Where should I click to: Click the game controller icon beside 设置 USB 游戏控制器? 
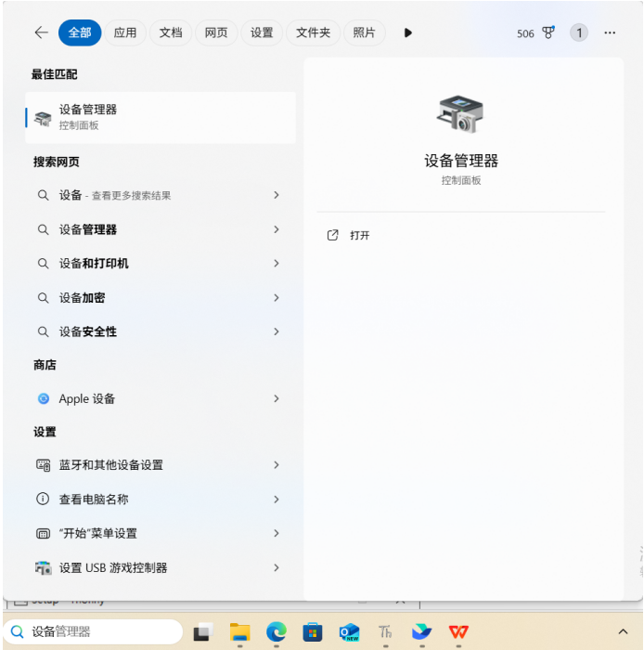tap(43, 568)
